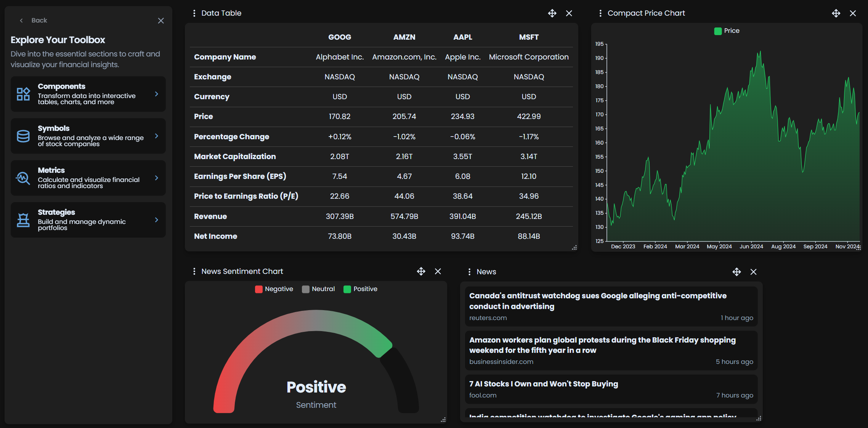Click the Market Capitalization row label
Viewport: 868px width, 428px height.
click(235, 156)
